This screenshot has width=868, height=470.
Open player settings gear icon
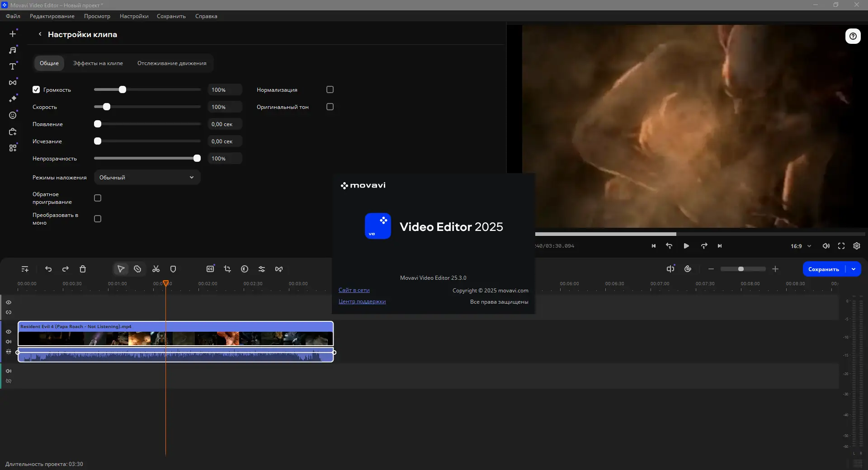tap(856, 246)
